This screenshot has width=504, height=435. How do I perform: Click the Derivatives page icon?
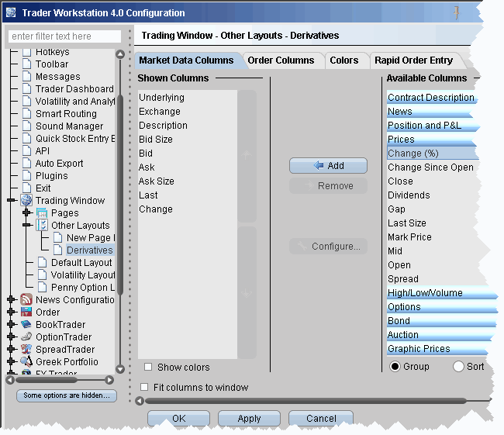point(58,250)
